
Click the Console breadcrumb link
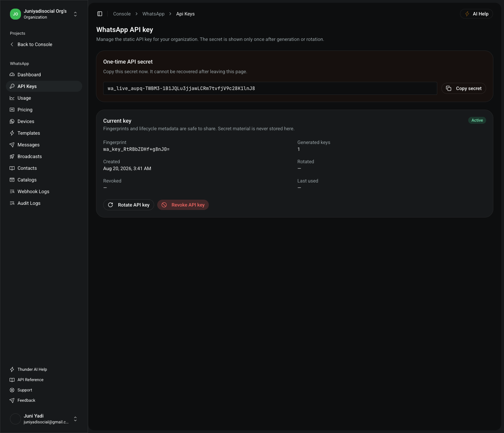pyautogui.click(x=122, y=14)
